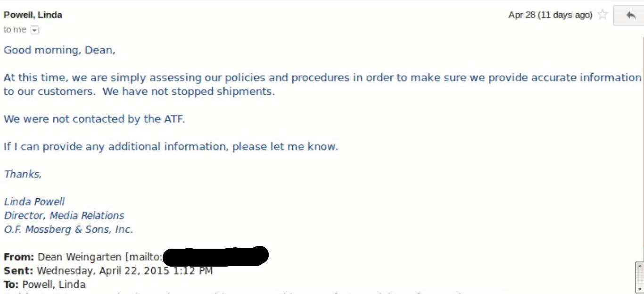Click the 'to me' recipient text
The image size is (644, 294).
point(15,30)
